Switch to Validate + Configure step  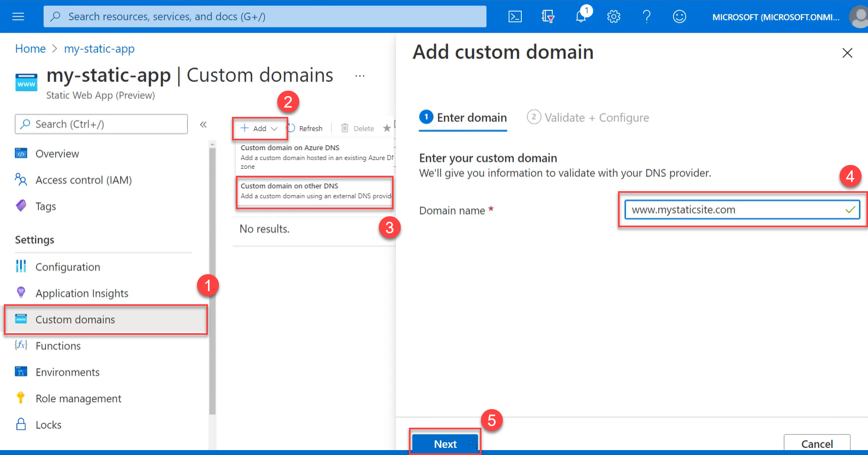coord(588,117)
